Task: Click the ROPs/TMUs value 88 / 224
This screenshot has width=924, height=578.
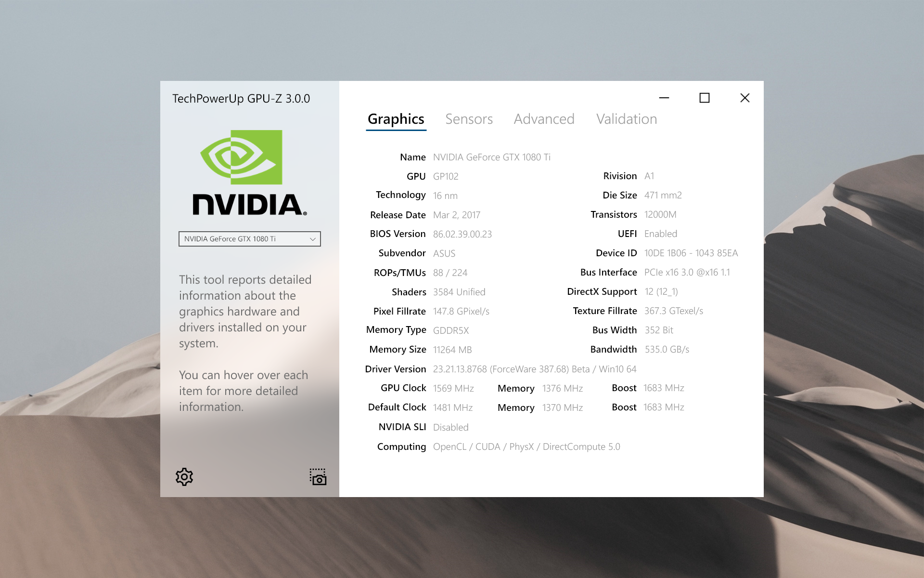Action: pyautogui.click(x=450, y=273)
